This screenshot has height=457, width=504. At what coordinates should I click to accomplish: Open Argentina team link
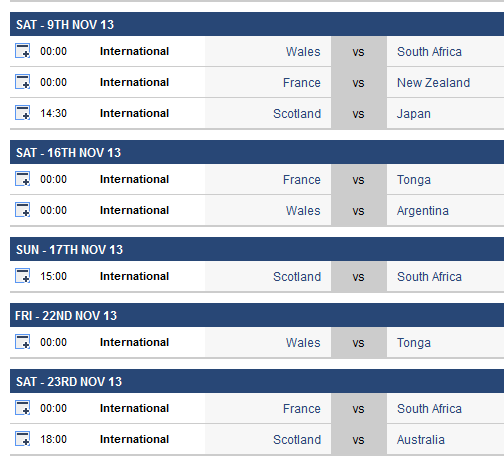[x=423, y=211]
